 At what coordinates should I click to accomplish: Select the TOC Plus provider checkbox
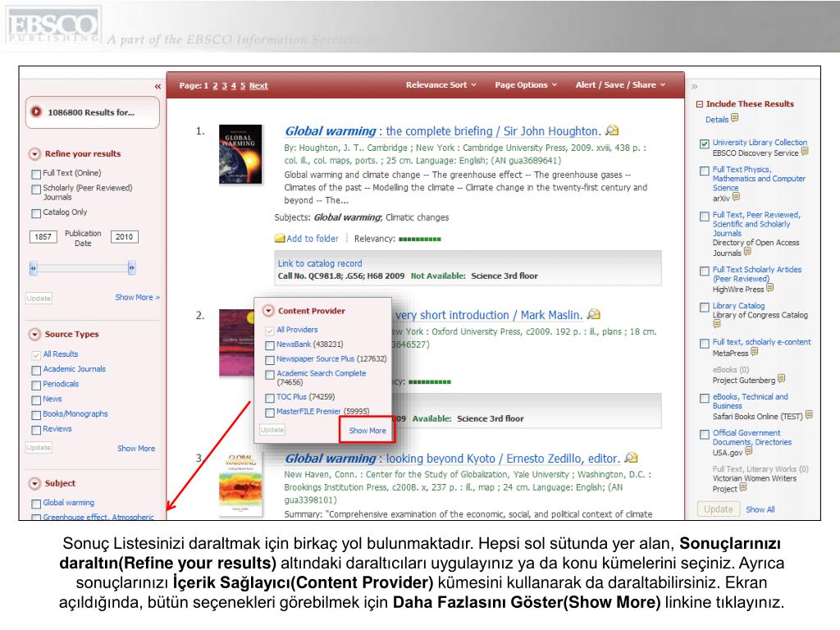coord(270,398)
